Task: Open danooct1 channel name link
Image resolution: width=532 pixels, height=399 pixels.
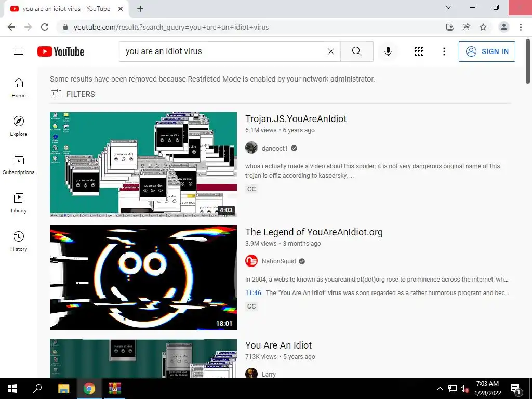Action: point(274,148)
